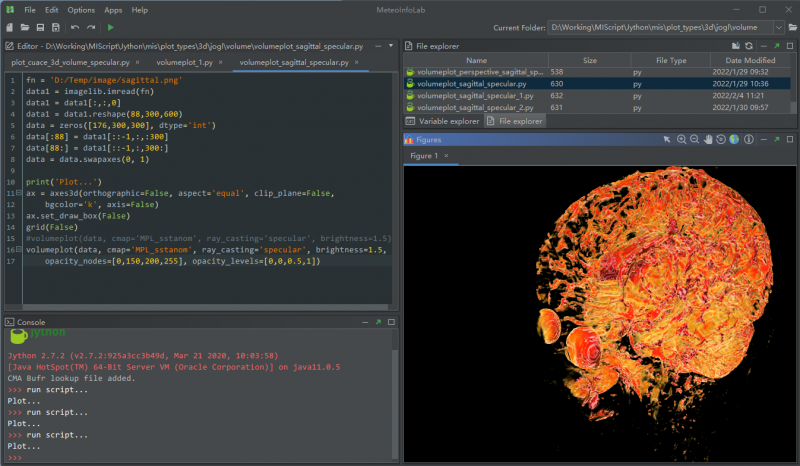Click the pointer select tool in Figures
Viewport: 800px width, 466px height.
(667, 140)
